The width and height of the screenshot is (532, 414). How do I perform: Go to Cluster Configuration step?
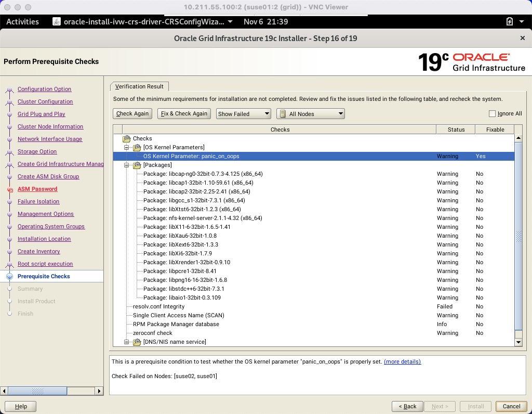45,101
